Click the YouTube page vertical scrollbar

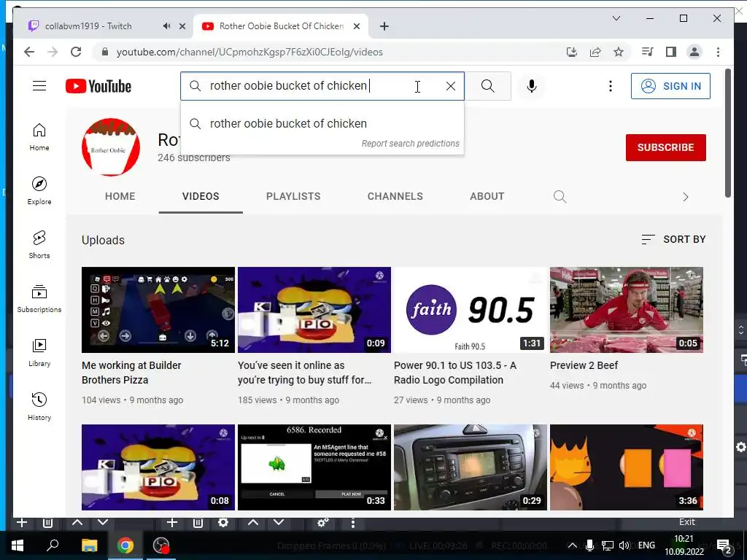click(727, 133)
